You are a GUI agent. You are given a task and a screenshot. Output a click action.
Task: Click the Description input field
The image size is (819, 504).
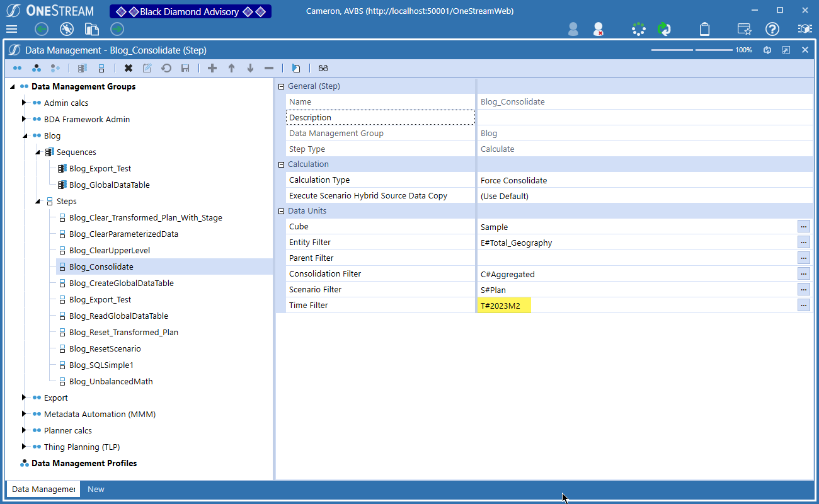[x=644, y=117]
